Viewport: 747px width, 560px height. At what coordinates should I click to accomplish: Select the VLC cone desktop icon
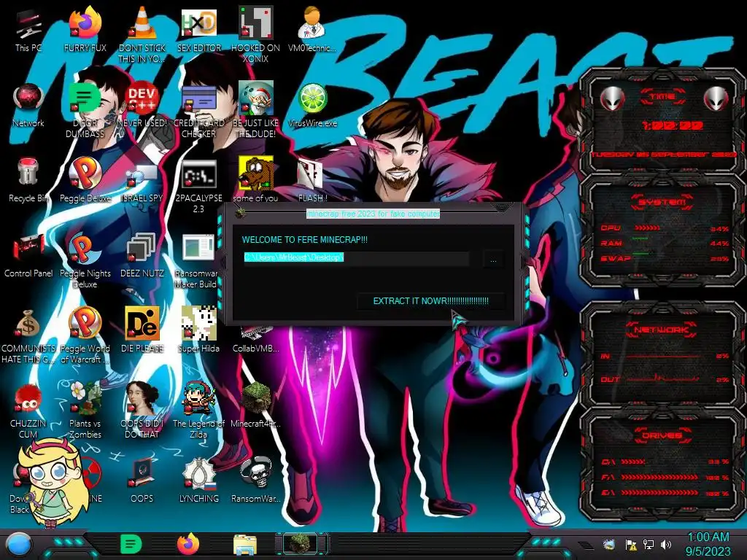(x=142, y=34)
